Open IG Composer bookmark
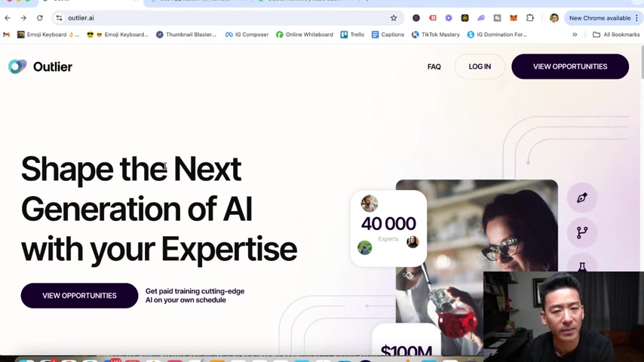644x362 pixels. (x=247, y=35)
